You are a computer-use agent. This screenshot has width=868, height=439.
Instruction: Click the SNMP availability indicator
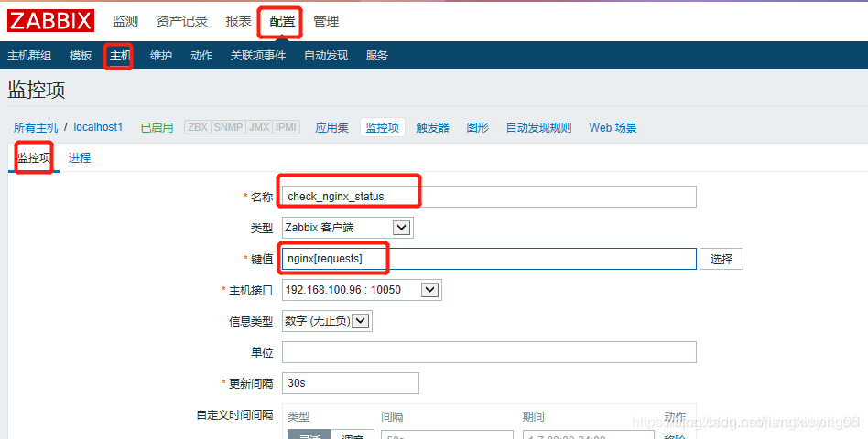(229, 127)
